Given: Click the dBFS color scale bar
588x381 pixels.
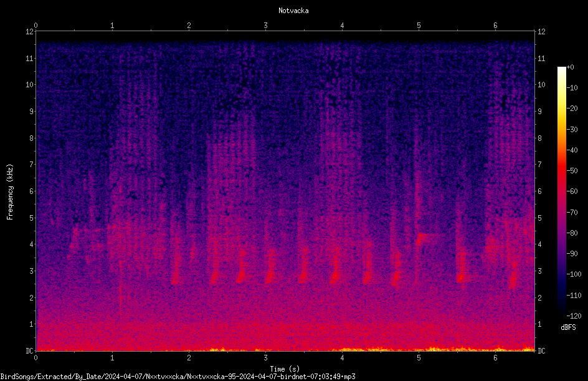Looking at the screenshot, I should tap(561, 191).
